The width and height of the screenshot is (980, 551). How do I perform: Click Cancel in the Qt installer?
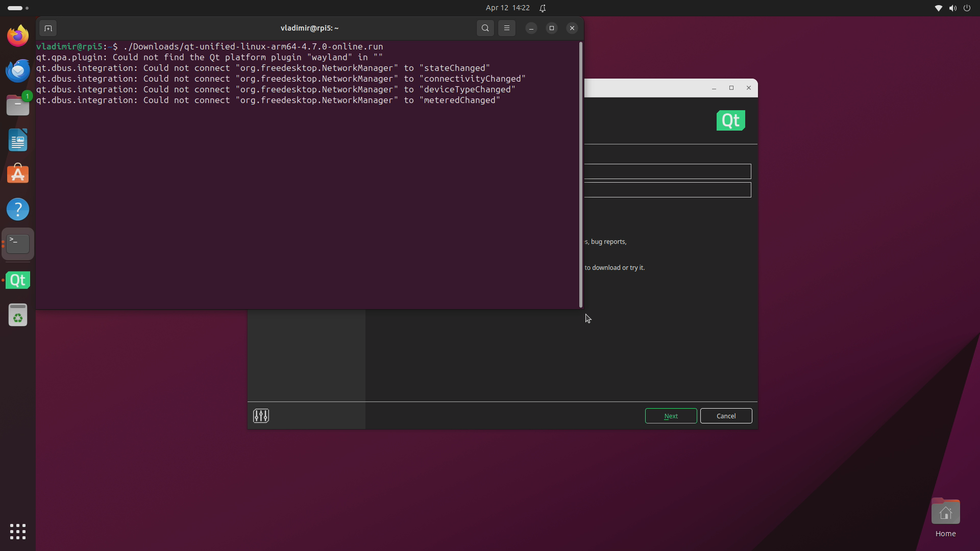[x=726, y=416]
